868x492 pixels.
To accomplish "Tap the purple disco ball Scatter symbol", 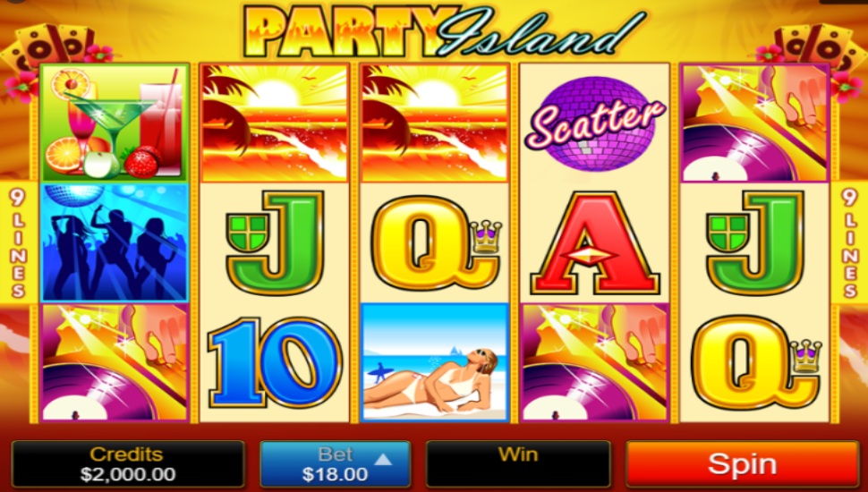I will [595, 123].
